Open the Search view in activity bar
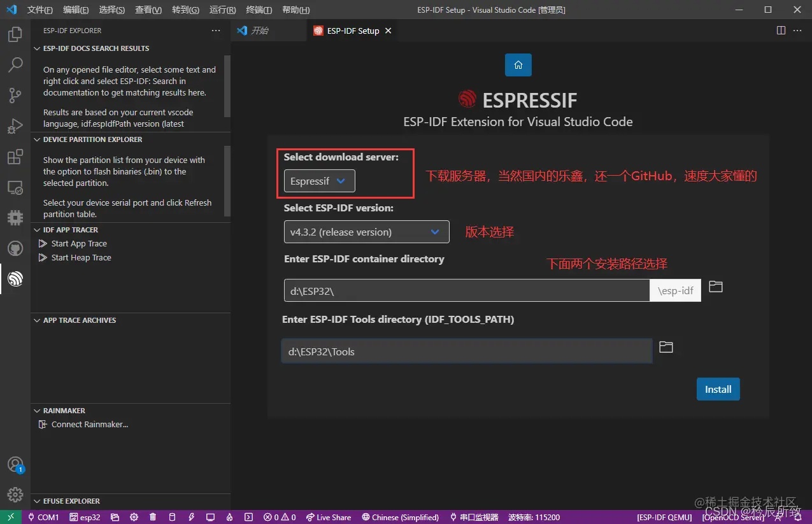 point(15,65)
